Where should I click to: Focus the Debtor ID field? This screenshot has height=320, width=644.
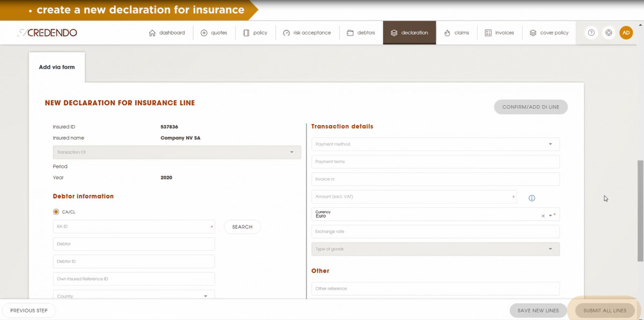134,261
